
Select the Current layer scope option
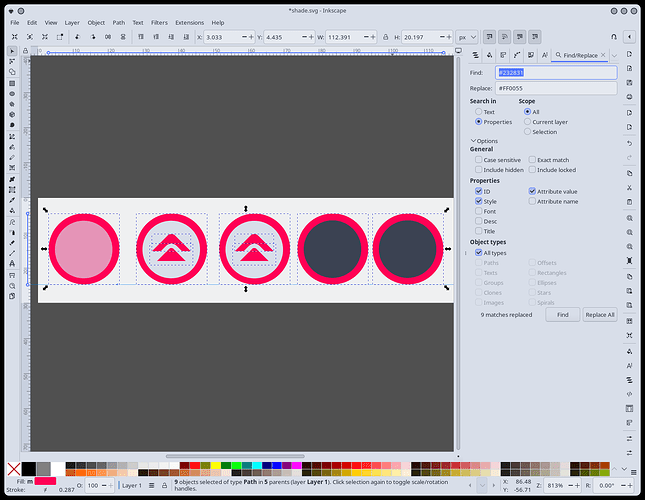[x=527, y=122]
